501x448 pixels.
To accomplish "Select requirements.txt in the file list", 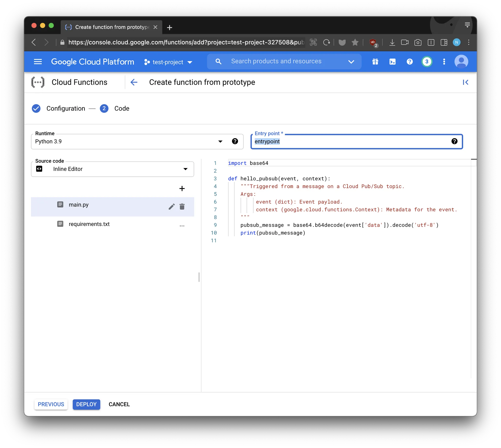I will 89,224.
